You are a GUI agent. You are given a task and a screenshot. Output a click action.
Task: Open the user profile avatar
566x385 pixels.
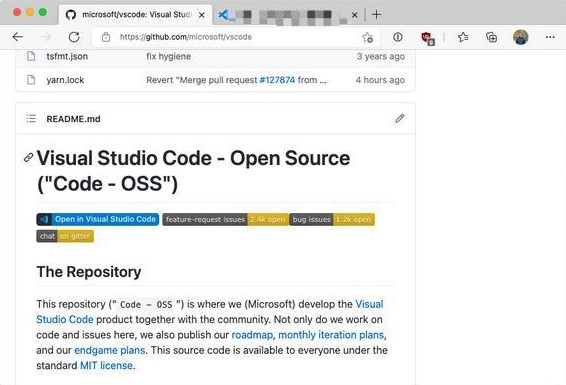pos(521,37)
